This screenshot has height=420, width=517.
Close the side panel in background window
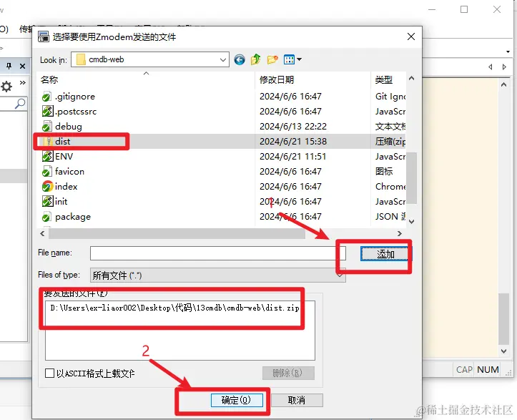(22, 67)
